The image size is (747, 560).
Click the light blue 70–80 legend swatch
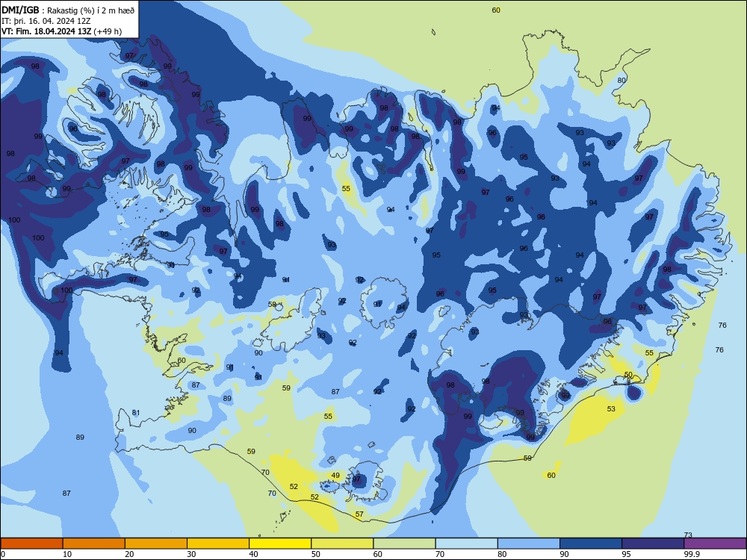tap(466, 544)
